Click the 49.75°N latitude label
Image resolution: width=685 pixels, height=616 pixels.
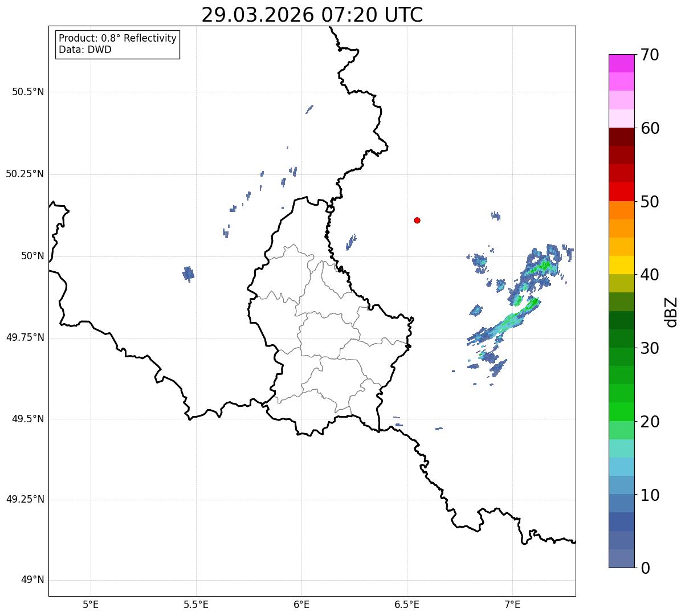25,337
